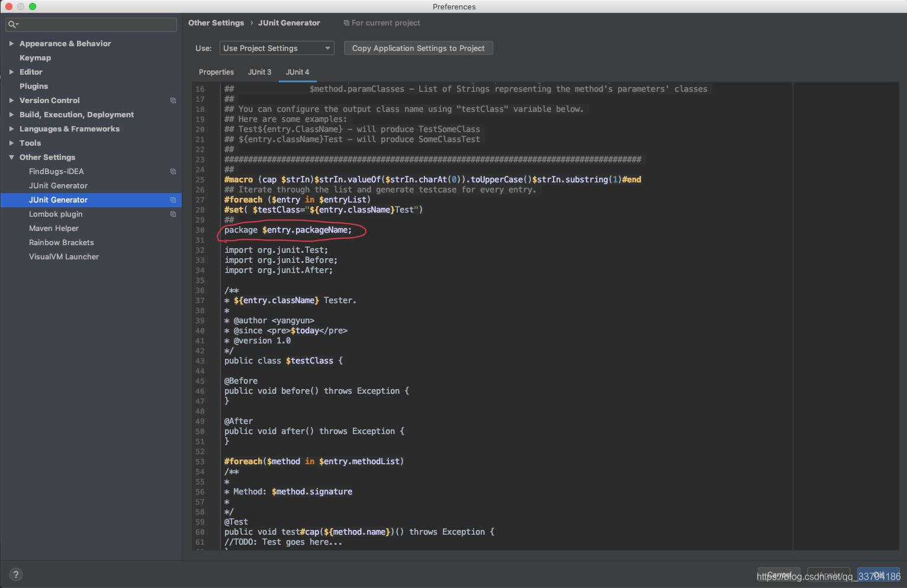Viewport: 907px width, 588px height.
Task: Click '#foreach($method in $entry.methodList)' line
Action: coord(314,462)
